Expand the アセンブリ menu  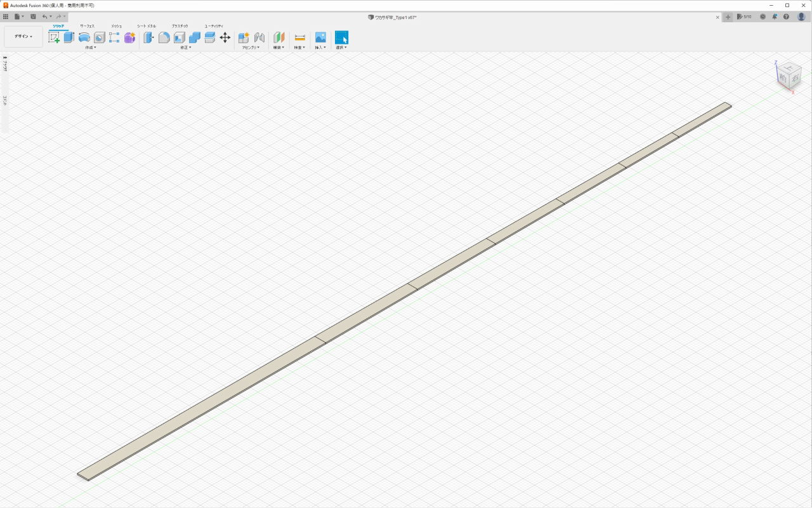tap(251, 47)
